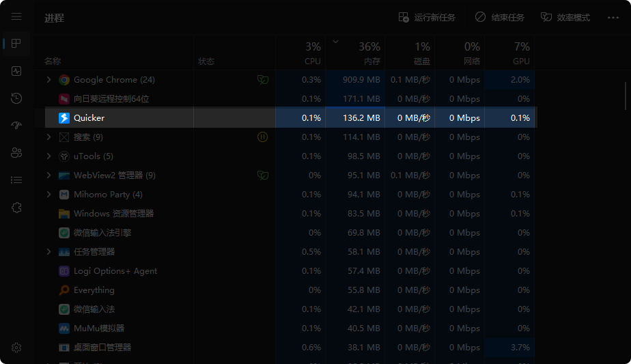Click the Windows 资源管理器 folder icon
The image size is (631, 364).
(x=64, y=213)
